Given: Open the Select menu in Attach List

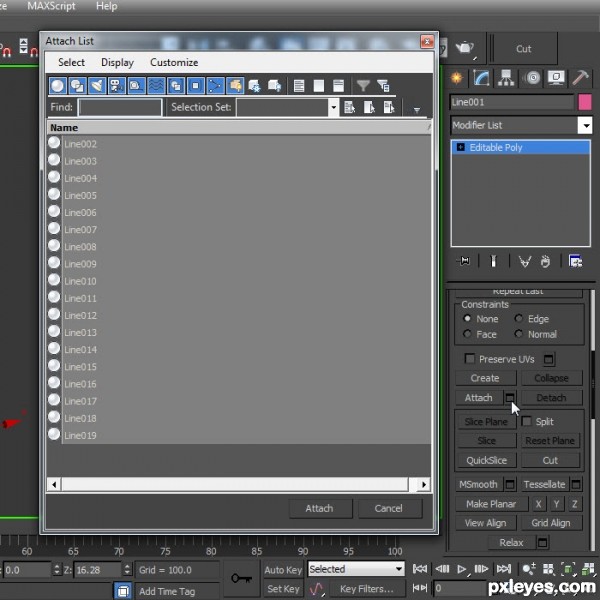Looking at the screenshot, I should point(71,62).
